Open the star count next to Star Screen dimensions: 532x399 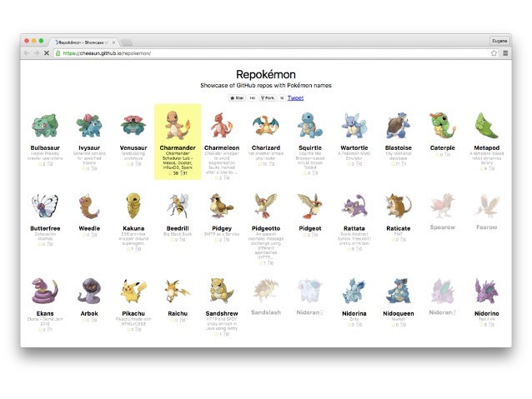coord(252,98)
